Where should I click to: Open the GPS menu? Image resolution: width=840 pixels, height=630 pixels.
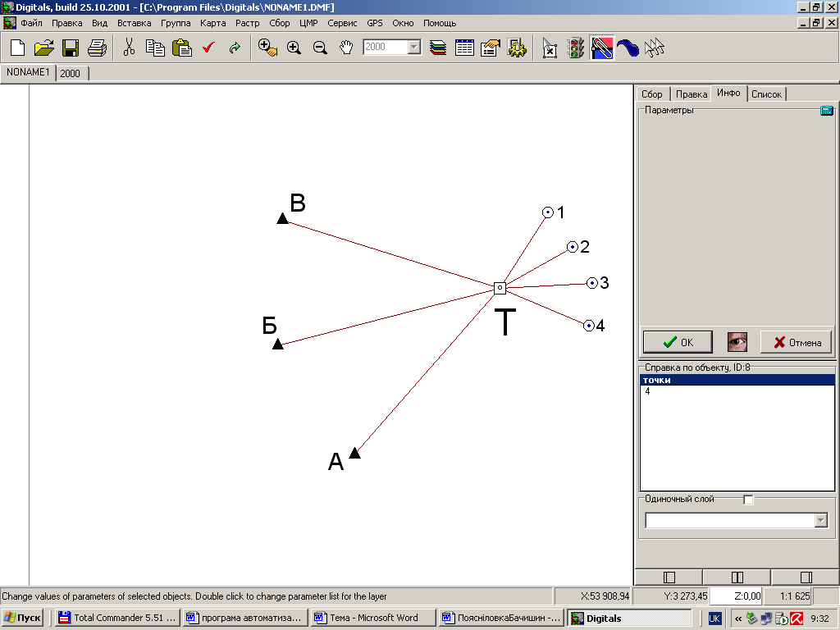(x=375, y=23)
